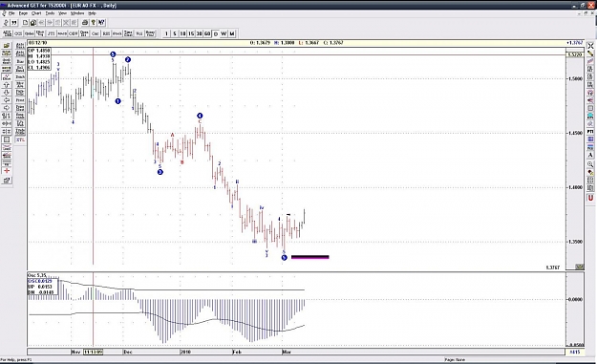Click the paint bucket icon below magnifier
The width and height of the screenshot is (597, 364).
click(590, 172)
